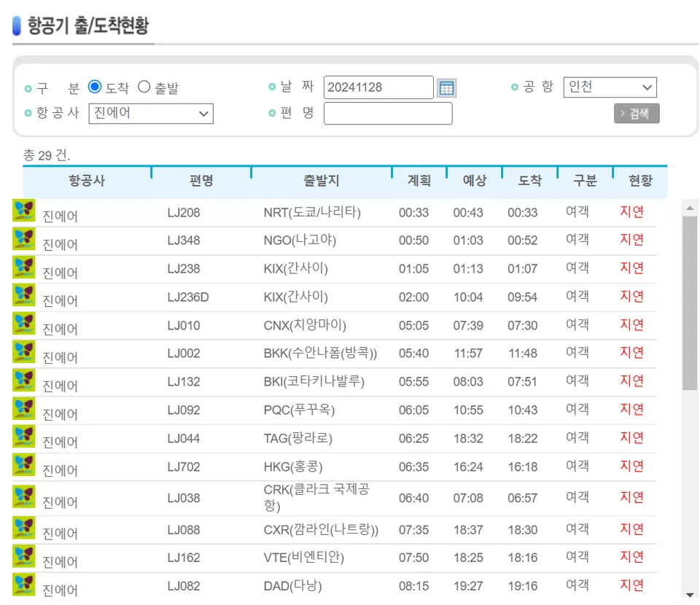The width and height of the screenshot is (700, 605).
Task: Select the 도착 (arrival) radio button
Action: (95, 87)
